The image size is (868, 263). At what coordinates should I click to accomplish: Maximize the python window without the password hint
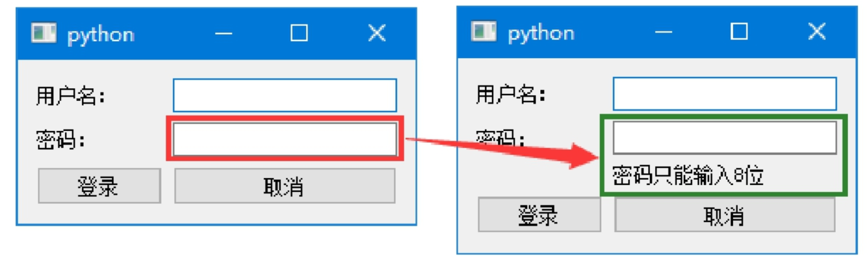(299, 33)
